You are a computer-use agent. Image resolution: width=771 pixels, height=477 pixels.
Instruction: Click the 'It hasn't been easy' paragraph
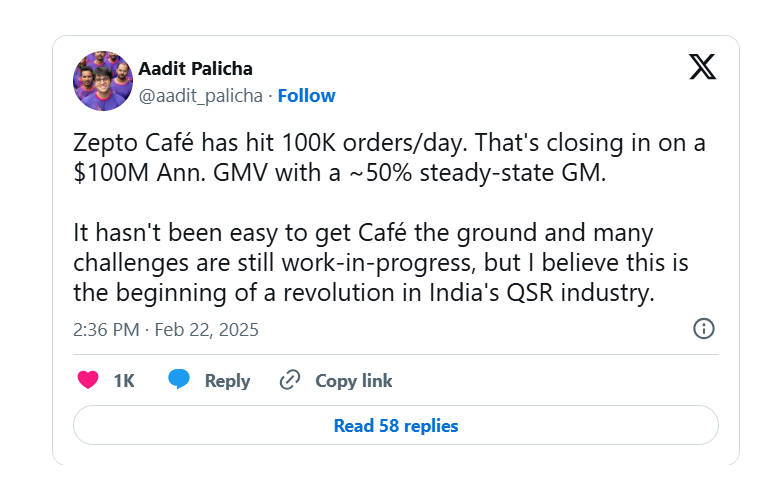pos(381,263)
